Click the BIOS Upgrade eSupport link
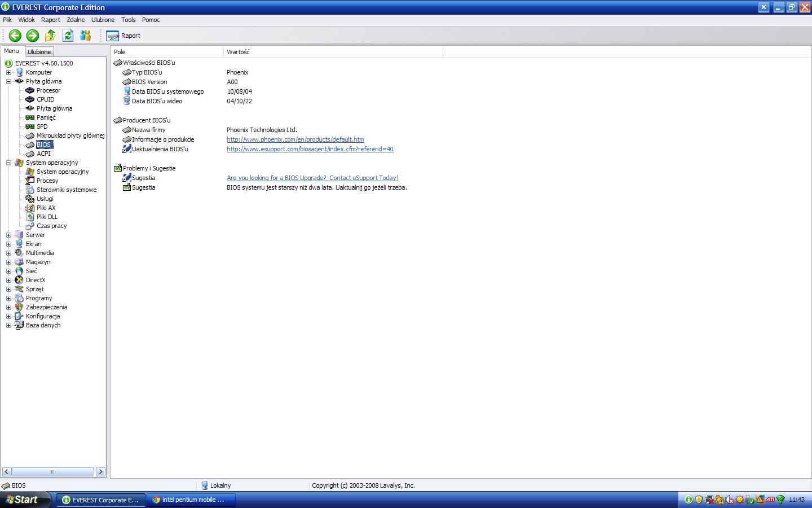812x508 pixels. click(x=312, y=177)
